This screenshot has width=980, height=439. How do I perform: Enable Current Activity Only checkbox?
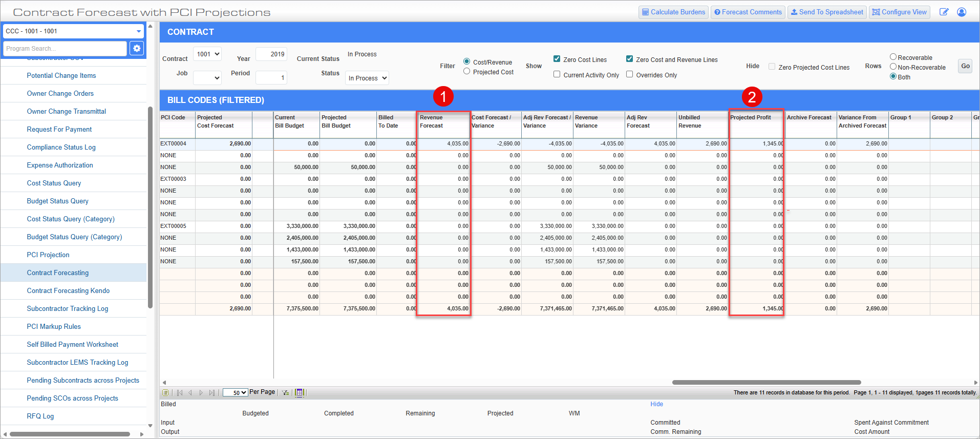557,74
